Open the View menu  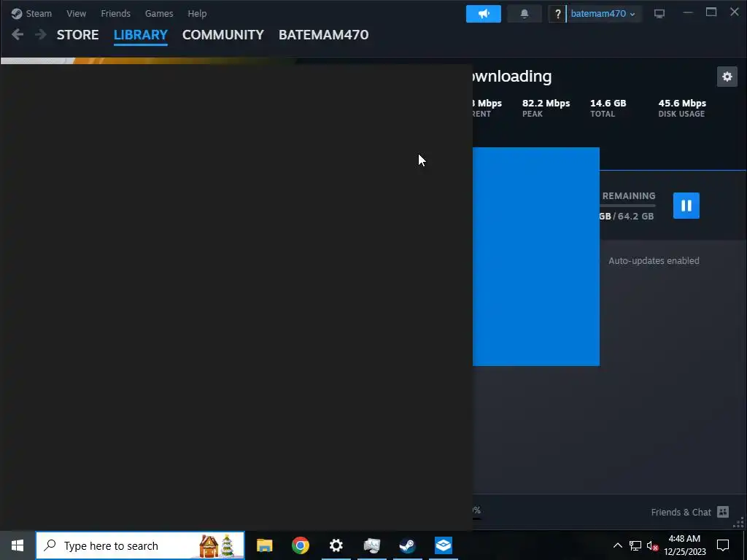[76, 13]
